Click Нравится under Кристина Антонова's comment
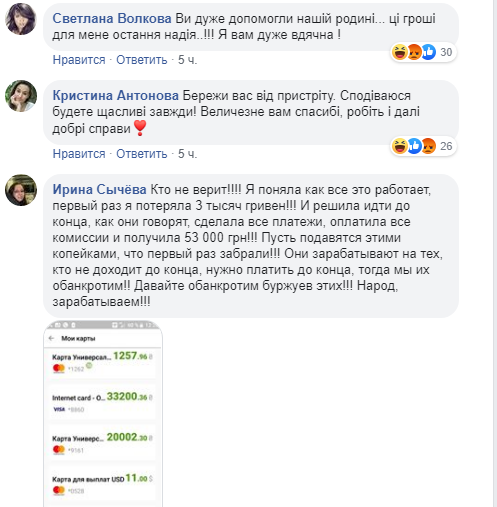 click(79, 154)
